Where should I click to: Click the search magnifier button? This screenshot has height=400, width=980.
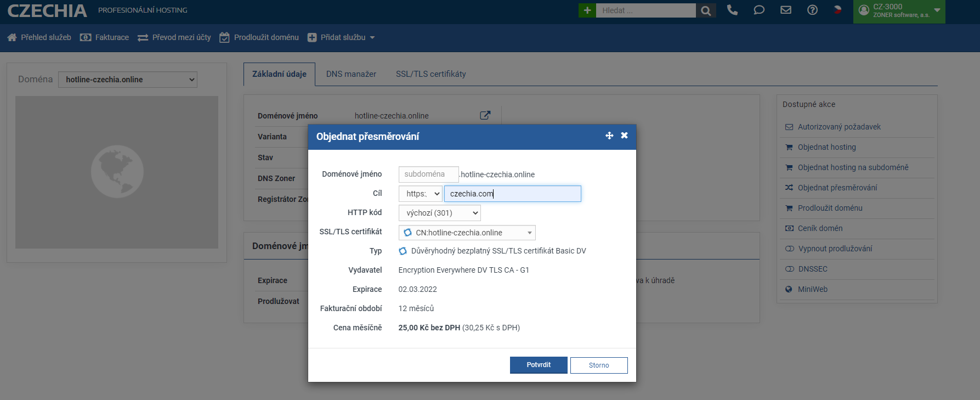point(706,10)
